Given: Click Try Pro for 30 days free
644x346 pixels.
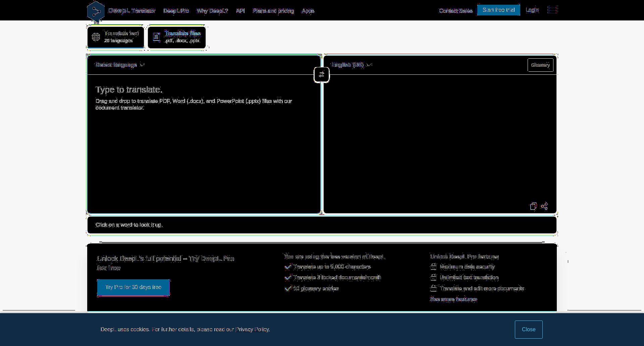Looking at the screenshot, I should [133, 287].
